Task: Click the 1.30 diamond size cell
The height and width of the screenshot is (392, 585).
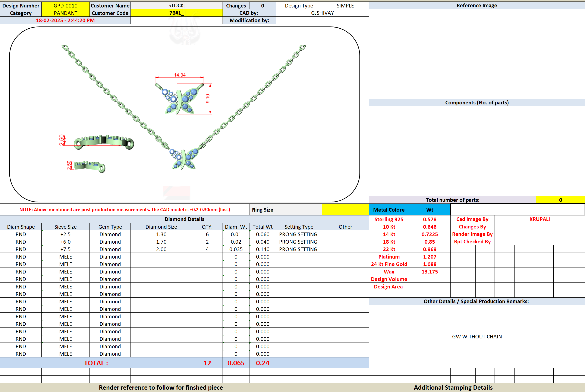Action: point(161,234)
